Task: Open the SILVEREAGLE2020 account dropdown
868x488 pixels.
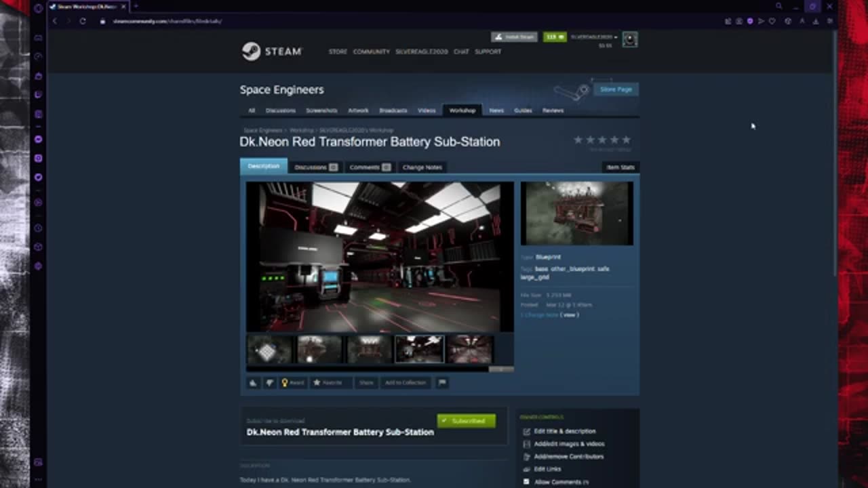Action: coord(594,37)
